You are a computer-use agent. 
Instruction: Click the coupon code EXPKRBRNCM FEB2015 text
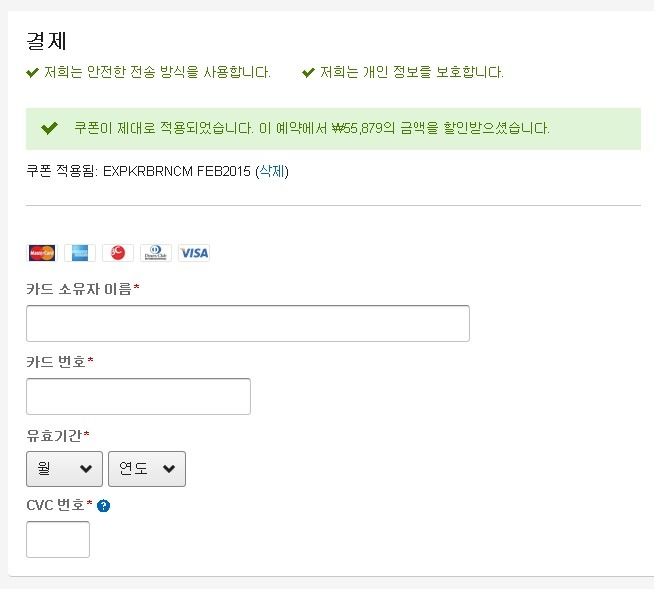click(x=177, y=171)
